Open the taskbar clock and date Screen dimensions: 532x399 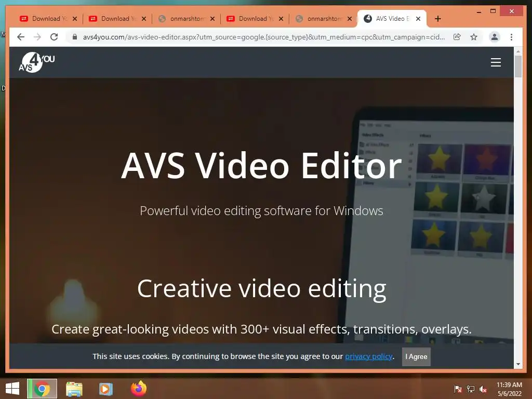point(509,389)
